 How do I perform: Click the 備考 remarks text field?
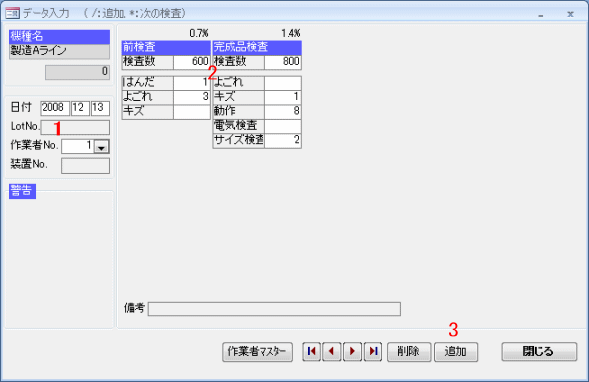(x=274, y=309)
